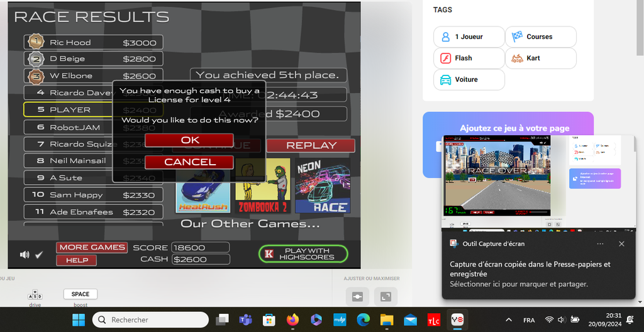Open Copilot from taskbar
The image size is (644, 332).
coord(316,319)
